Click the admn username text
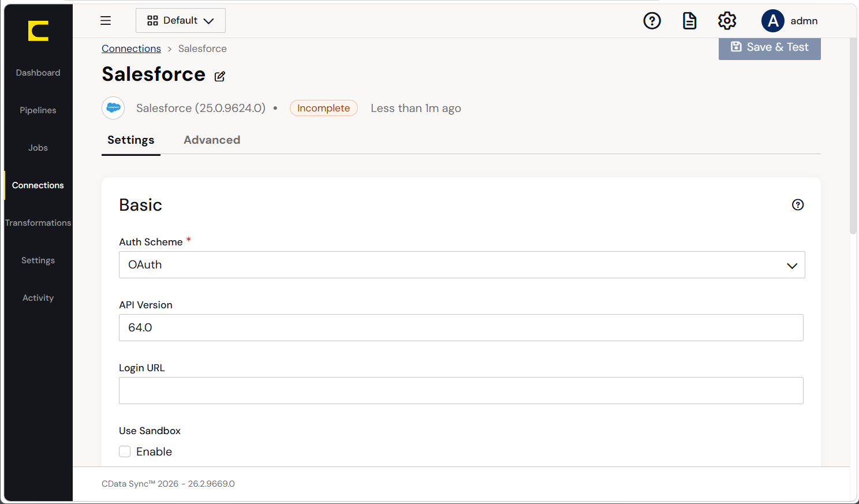 coord(804,21)
